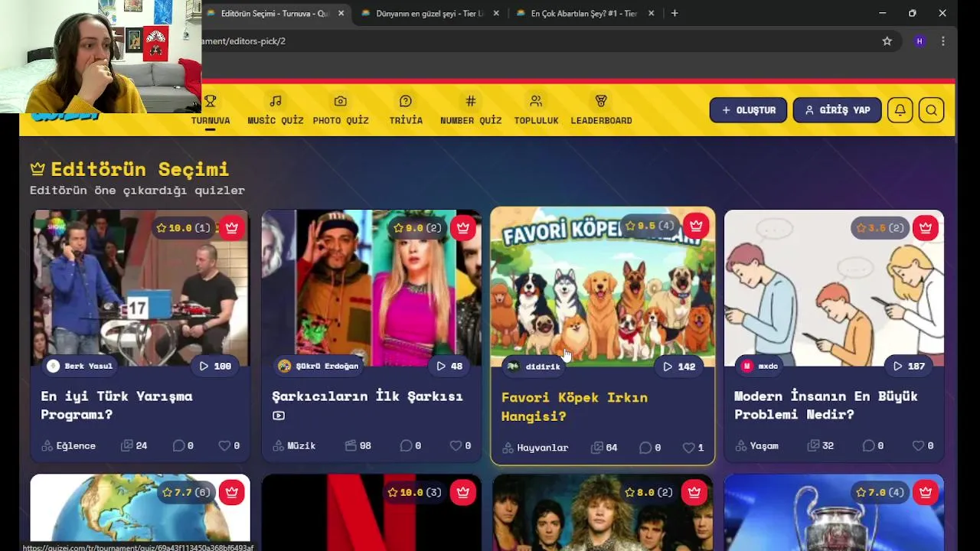Click crown badge on Modern İnsanın card
This screenshot has height=551, width=980.
[x=926, y=227]
